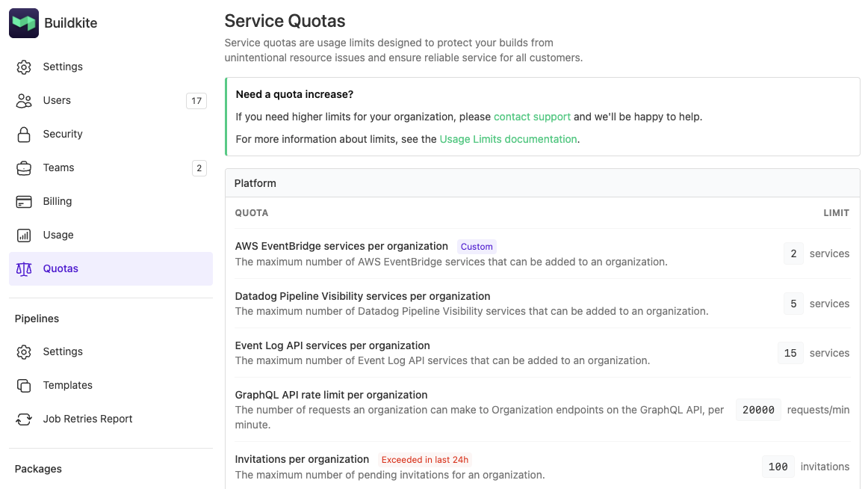The height and width of the screenshot is (489, 868).
Task: Select the Quotas balance-scale icon
Action: (x=25, y=268)
